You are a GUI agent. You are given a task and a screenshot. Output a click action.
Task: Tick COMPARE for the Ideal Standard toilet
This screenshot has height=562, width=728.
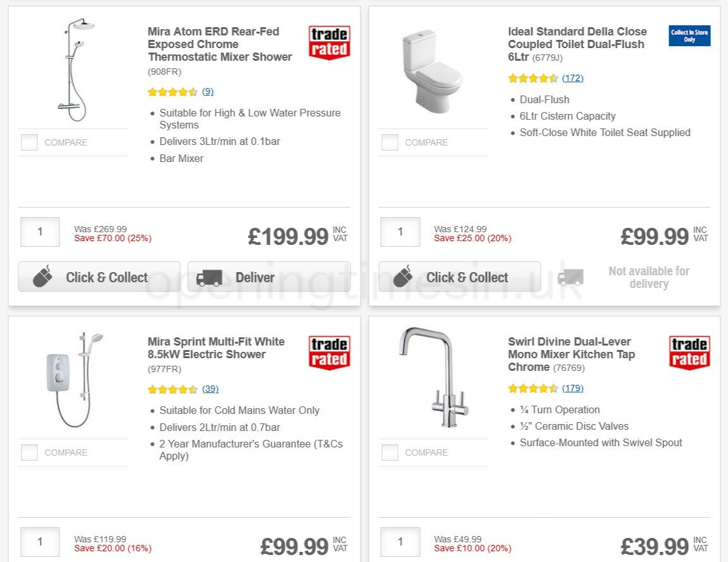click(x=389, y=142)
